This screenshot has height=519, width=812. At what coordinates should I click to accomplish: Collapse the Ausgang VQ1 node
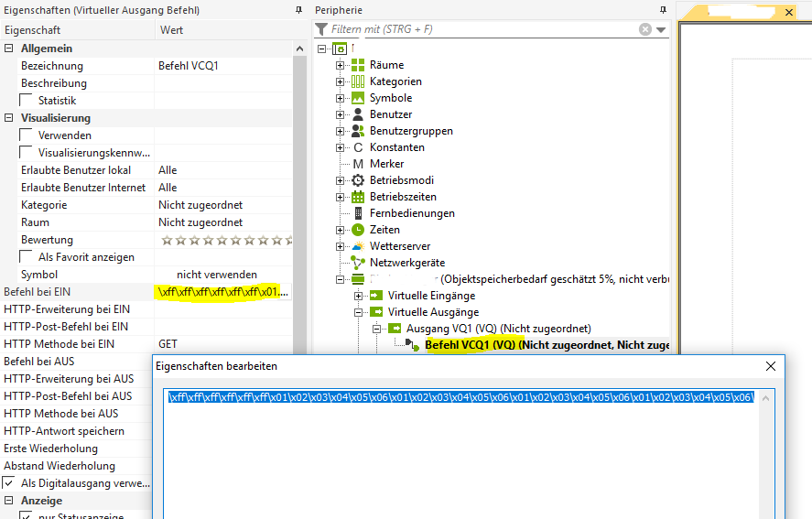[376, 329]
